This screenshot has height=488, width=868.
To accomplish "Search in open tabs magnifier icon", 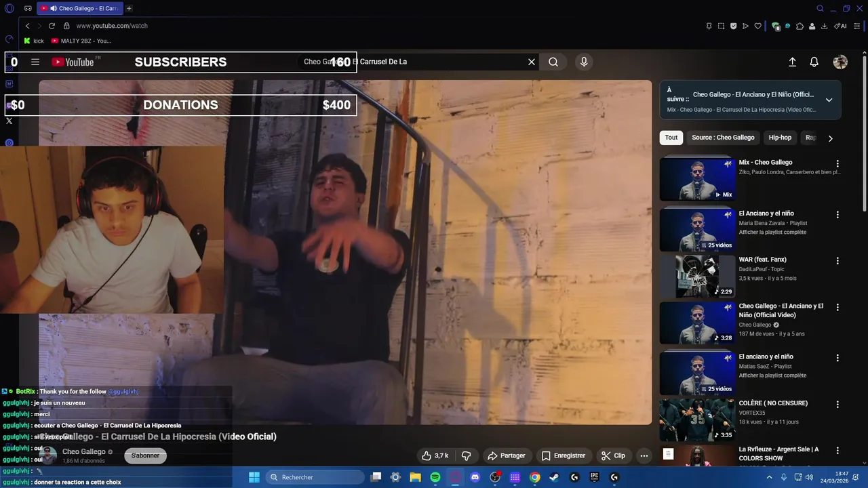I will pyautogui.click(x=820, y=9).
